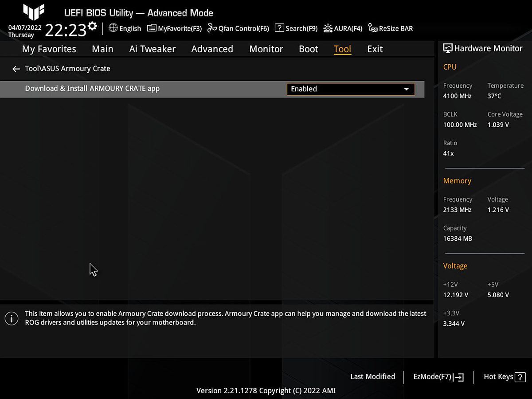
Task: Click ReSize BAR label
Action: tap(396, 28)
